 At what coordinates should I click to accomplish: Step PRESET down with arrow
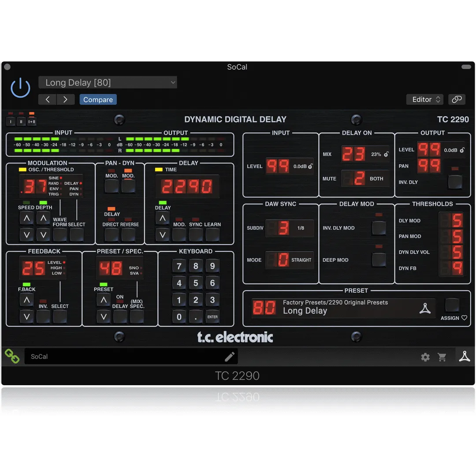(104, 316)
